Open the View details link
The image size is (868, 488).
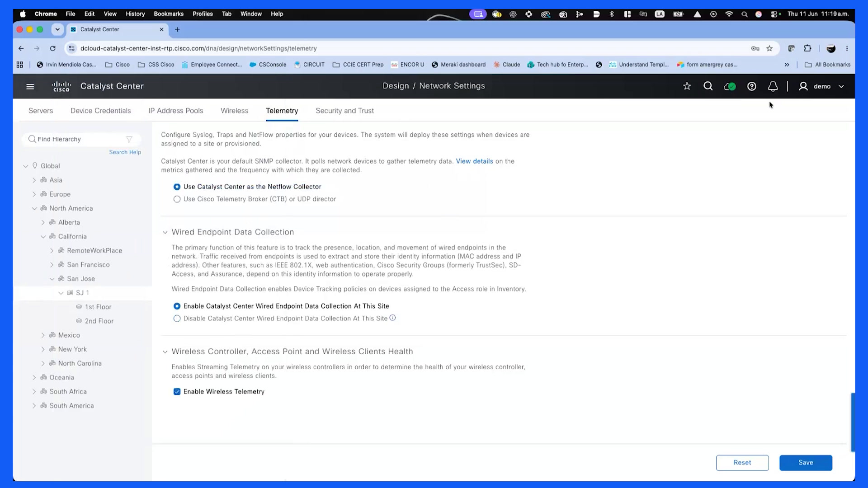[x=474, y=161]
